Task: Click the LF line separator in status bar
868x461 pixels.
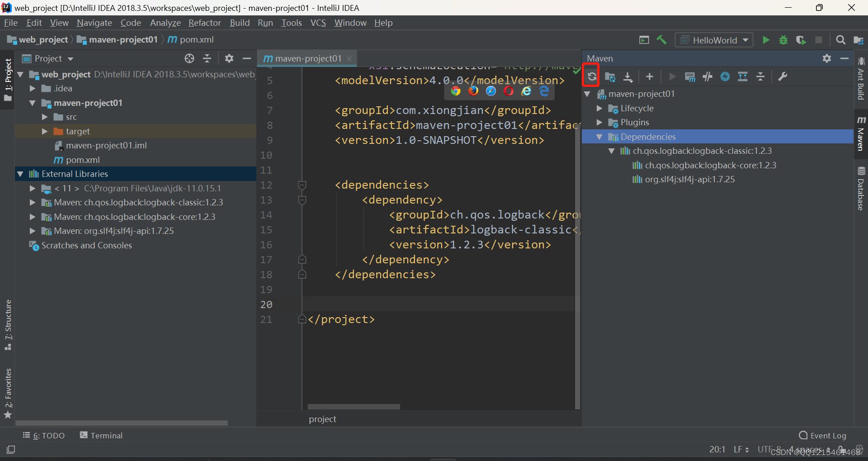Action: pyautogui.click(x=741, y=450)
